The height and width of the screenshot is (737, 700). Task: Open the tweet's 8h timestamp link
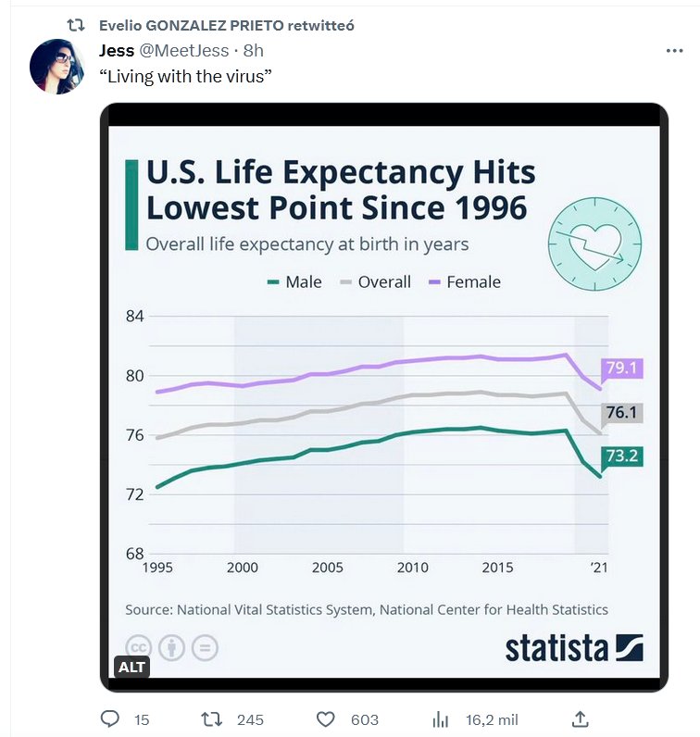coord(253,50)
